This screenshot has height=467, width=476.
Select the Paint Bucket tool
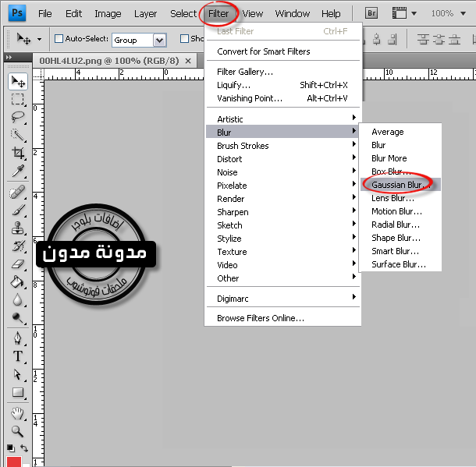point(18,281)
